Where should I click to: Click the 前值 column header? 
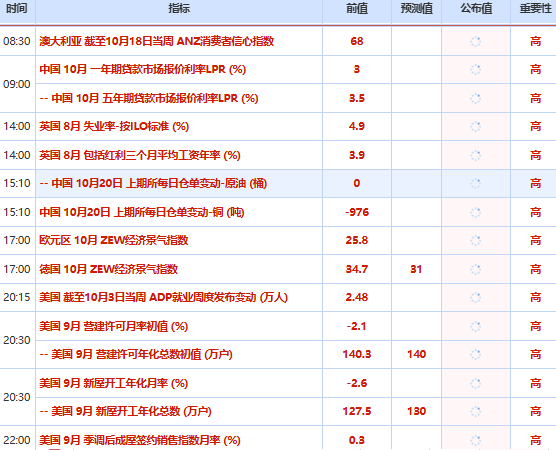[x=357, y=8]
